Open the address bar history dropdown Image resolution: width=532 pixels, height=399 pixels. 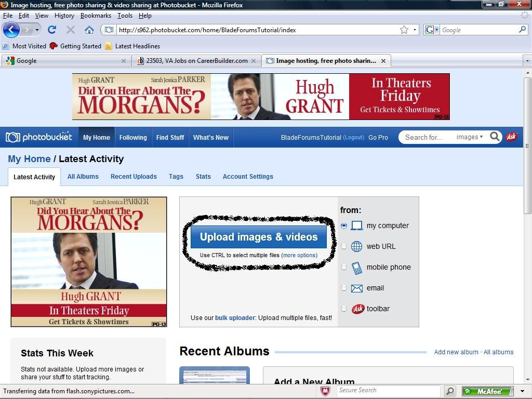click(x=415, y=30)
